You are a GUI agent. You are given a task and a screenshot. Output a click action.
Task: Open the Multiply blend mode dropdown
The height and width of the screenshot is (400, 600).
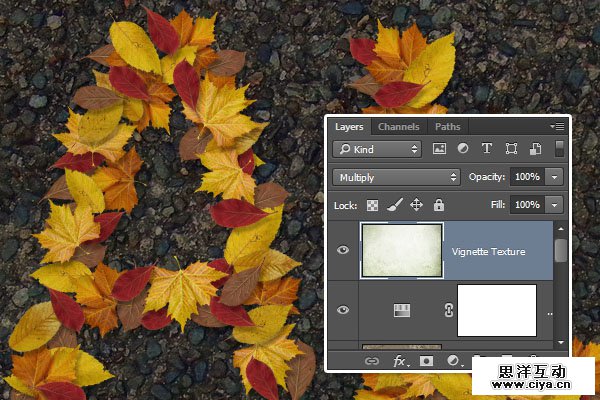pyautogui.click(x=396, y=177)
